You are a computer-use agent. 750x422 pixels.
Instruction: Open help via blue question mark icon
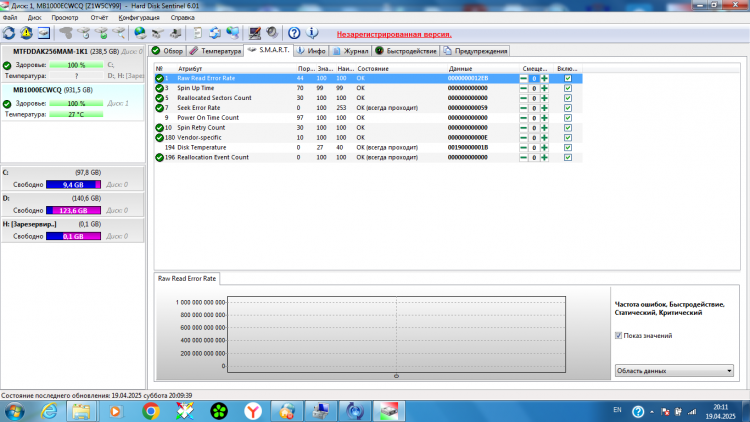[294, 33]
